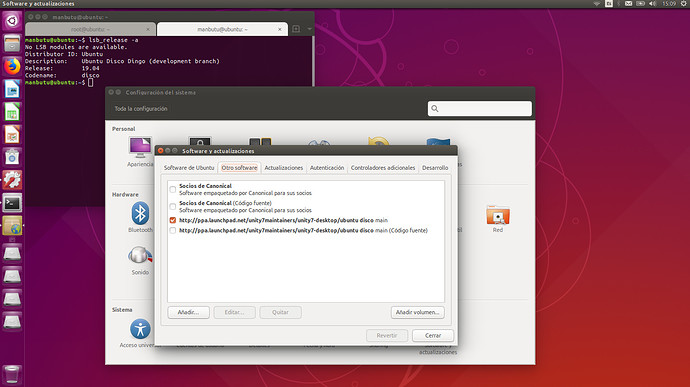Open System Settings wrench icon in launcher
The width and height of the screenshot is (690, 387).
click(12, 180)
